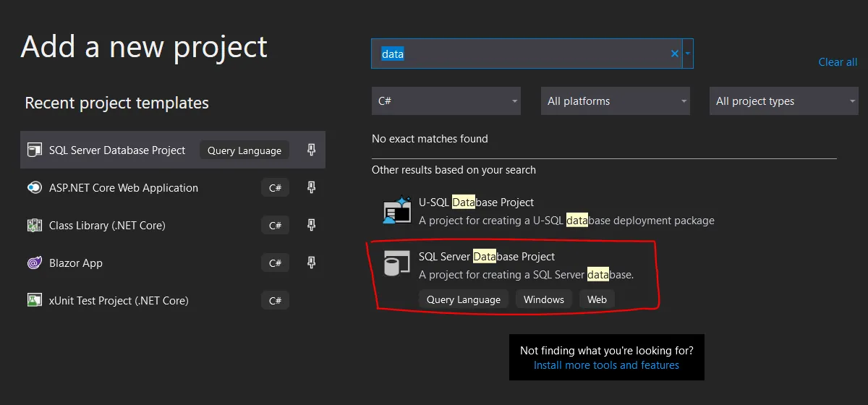Click the Clear all link
Image resolution: width=868 pixels, height=405 pixels.
(x=838, y=62)
